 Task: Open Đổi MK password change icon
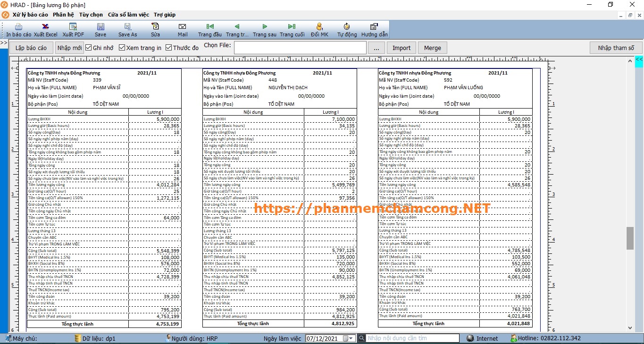(x=319, y=27)
